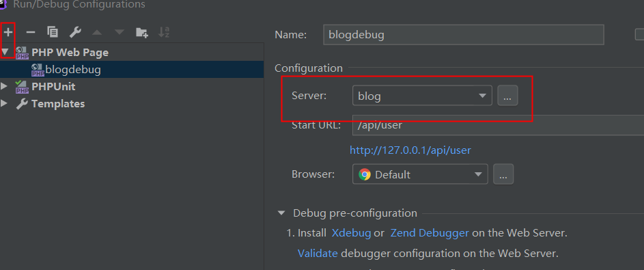Click the ellipsis button beside Server dropdown
The image size is (644, 270).
[507, 96]
